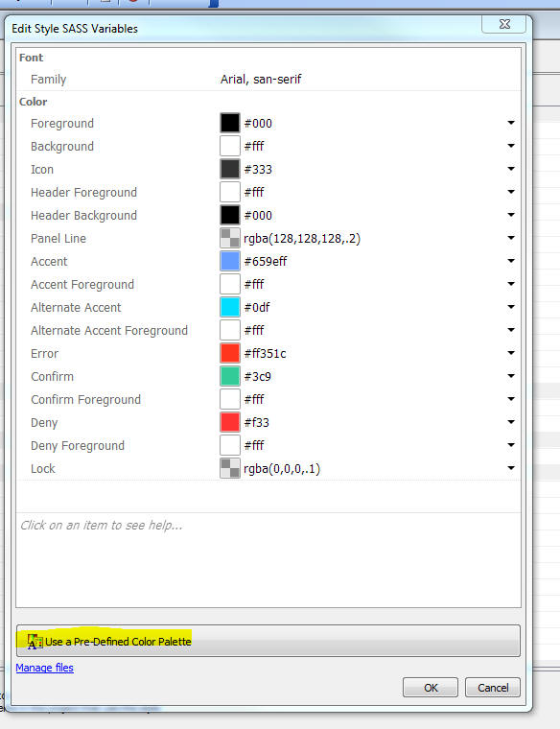The width and height of the screenshot is (560, 729).
Task: Expand the Deny color dropdown arrow
Action: point(511,422)
